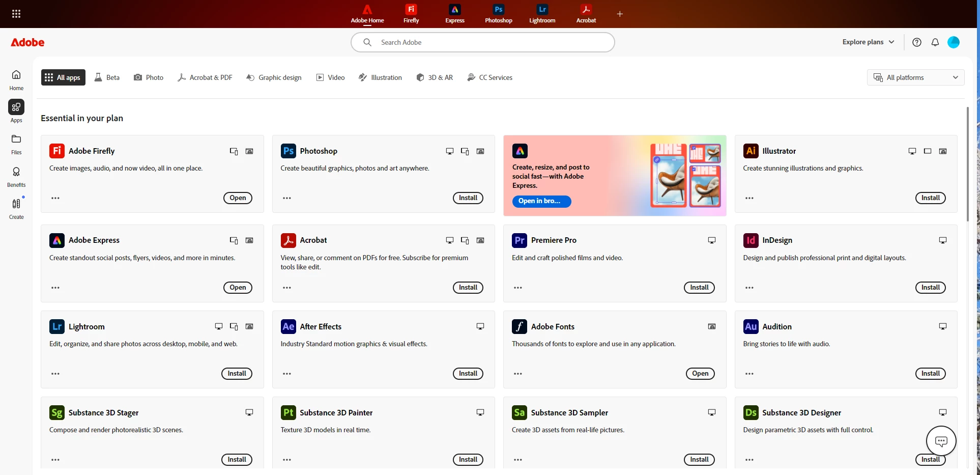Install Lightroom
This screenshot has width=980, height=475.
click(x=237, y=374)
